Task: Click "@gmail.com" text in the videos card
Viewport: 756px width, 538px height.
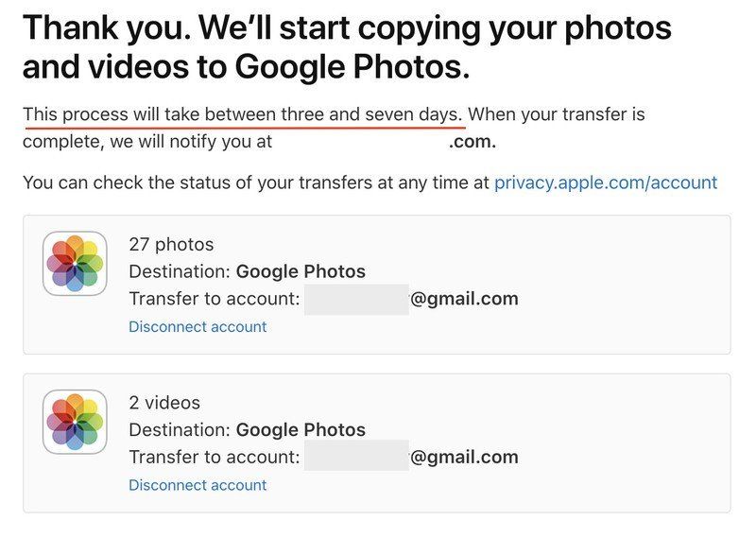Action: (x=464, y=457)
